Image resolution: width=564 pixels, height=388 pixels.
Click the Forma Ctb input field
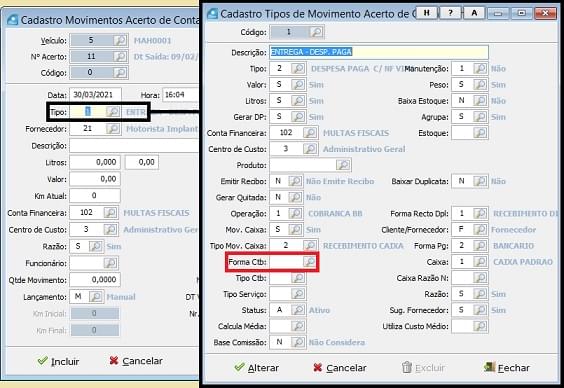[x=286, y=261]
